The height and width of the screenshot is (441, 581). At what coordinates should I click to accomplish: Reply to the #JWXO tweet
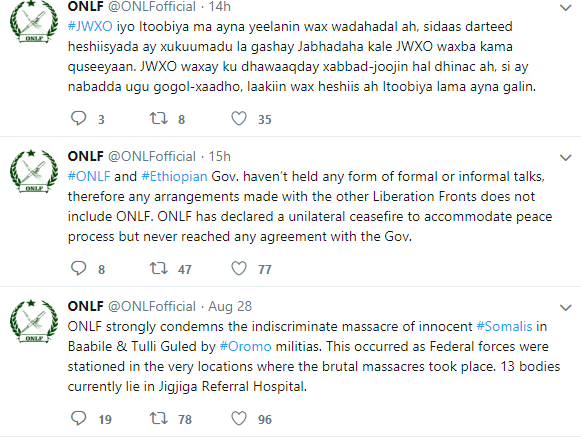pyautogui.click(x=79, y=119)
